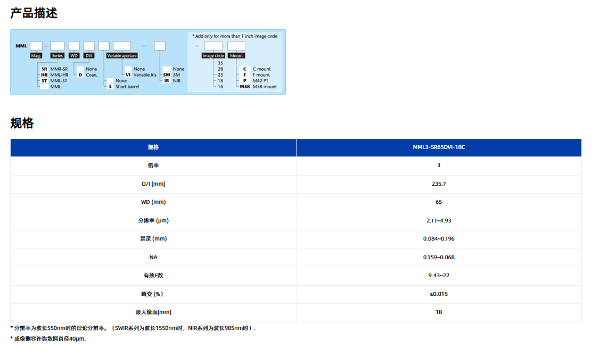608x364 pixels.
Task: Click the 产品描述 heading
Action: [x=34, y=13]
